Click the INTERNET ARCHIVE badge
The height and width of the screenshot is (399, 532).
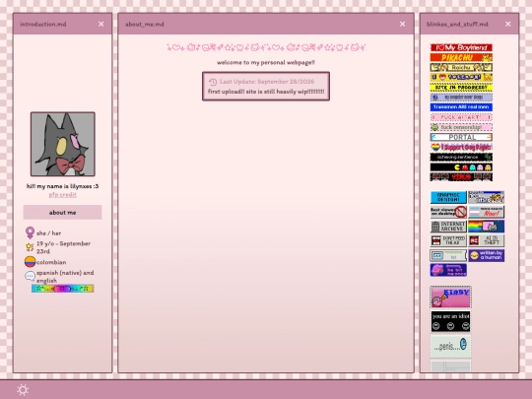[448, 227]
